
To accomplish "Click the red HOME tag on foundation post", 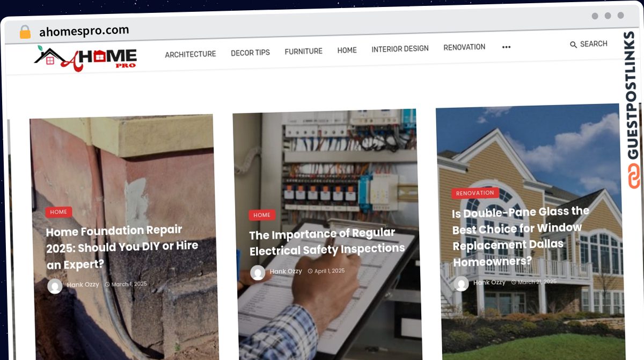I will click(58, 212).
